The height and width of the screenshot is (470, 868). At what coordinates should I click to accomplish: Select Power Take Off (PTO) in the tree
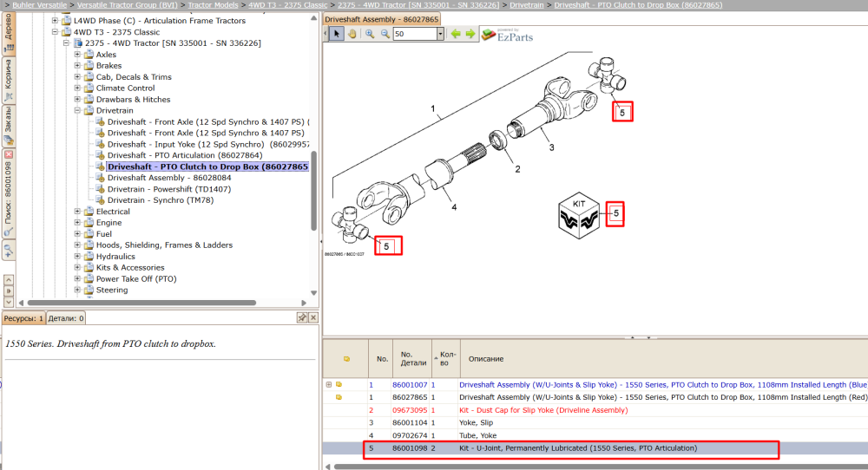click(x=136, y=278)
